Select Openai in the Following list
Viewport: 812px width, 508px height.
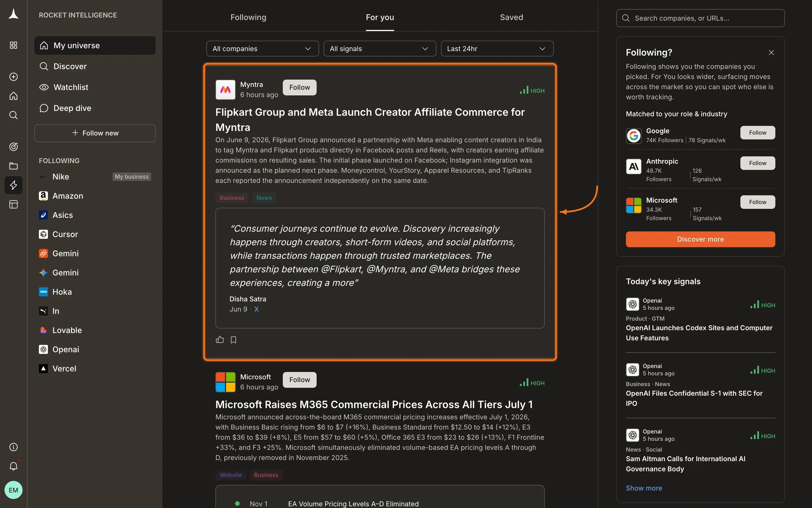click(x=95, y=349)
